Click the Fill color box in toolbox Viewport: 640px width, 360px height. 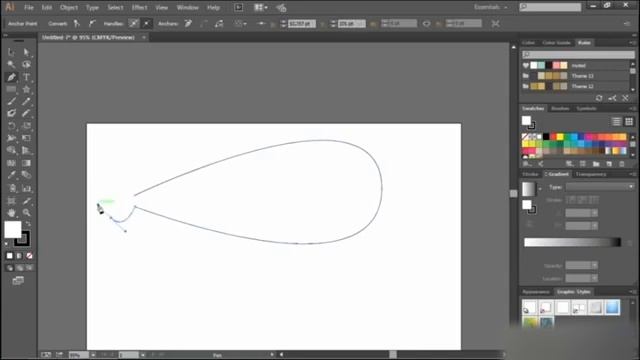[x=13, y=229]
